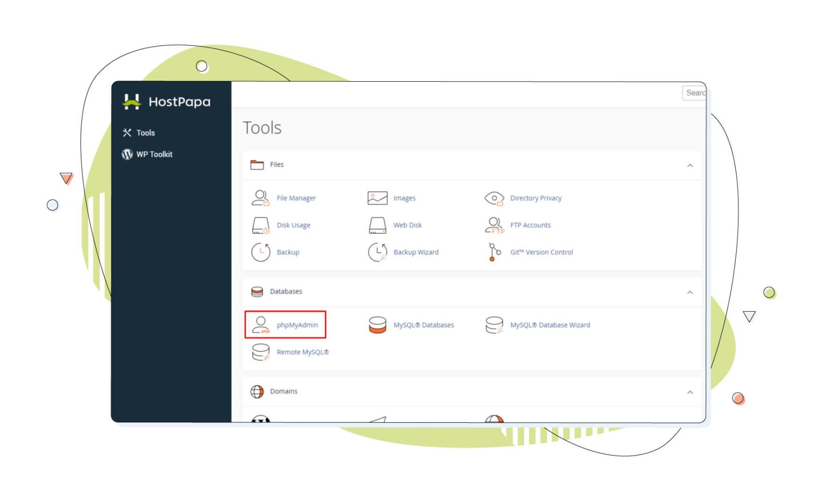Screen dimensions: 817x504
Task: Open the Web Disk icon
Action: 377,225
